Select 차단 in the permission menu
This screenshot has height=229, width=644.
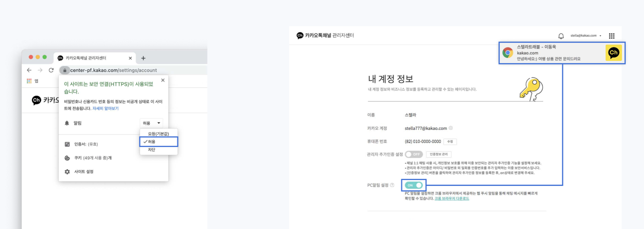(158, 150)
